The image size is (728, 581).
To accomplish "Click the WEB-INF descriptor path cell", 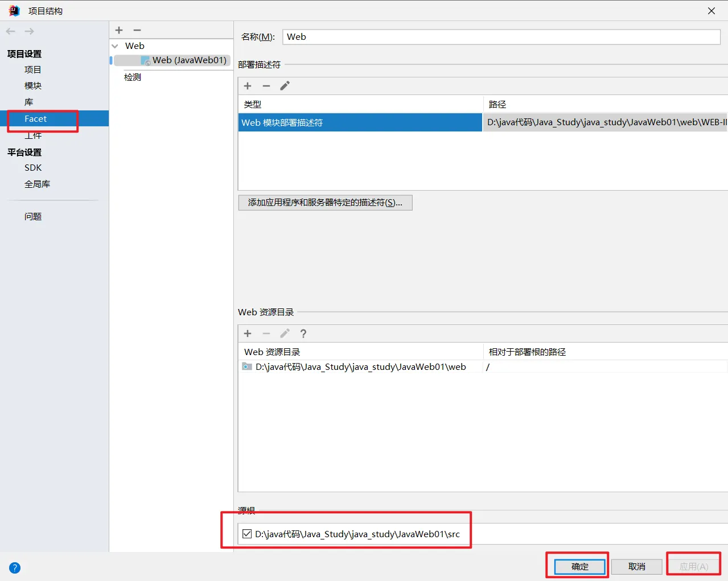I will 606,122.
